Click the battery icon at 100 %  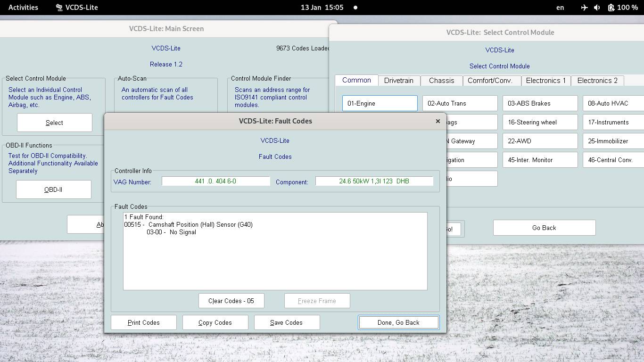tap(611, 7)
